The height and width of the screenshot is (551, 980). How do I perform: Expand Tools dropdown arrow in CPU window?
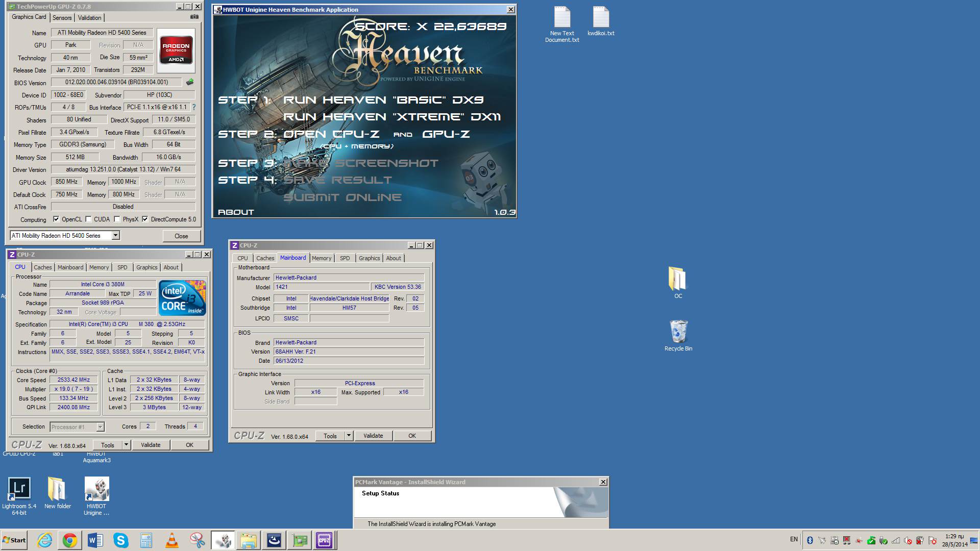point(126,445)
